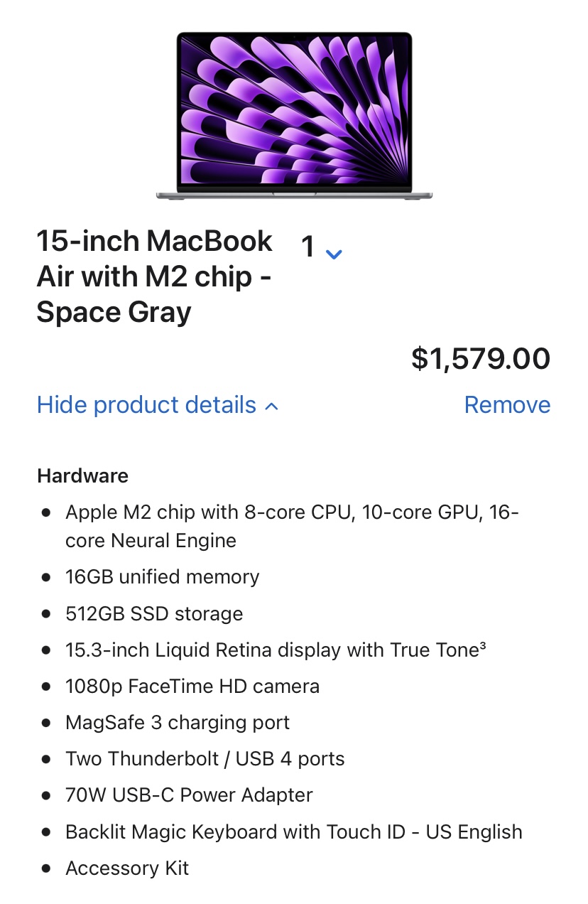This screenshot has height=904, width=588.
Task: Select the 16GB unified memory bullet
Action: [x=163, y=577]
